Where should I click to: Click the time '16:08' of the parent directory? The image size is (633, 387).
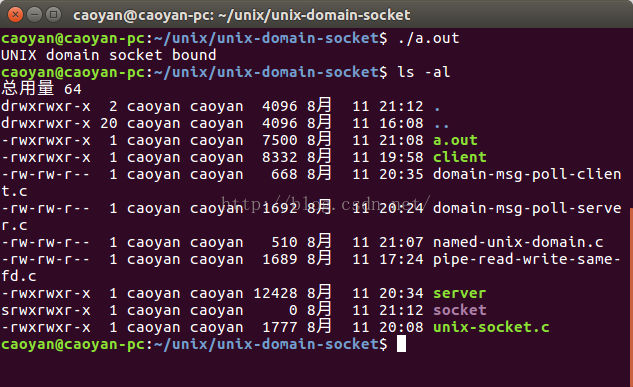pos(401,123)
